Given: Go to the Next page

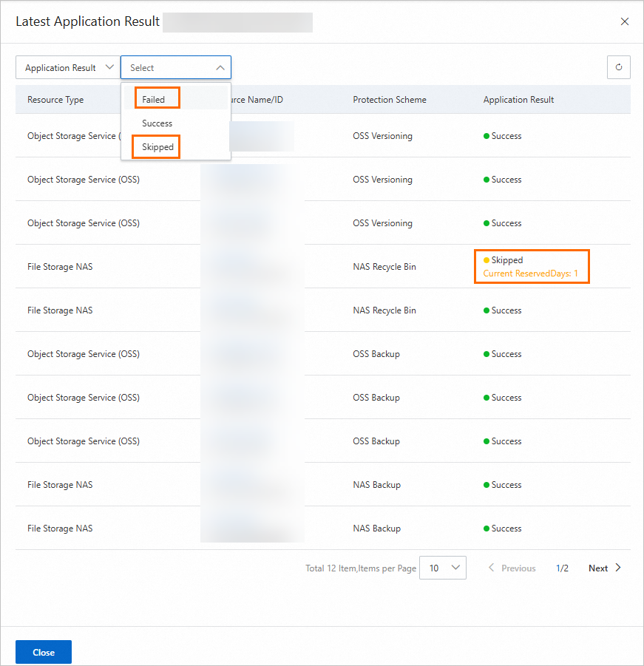Looking at the screenshot, I should 605,568.
